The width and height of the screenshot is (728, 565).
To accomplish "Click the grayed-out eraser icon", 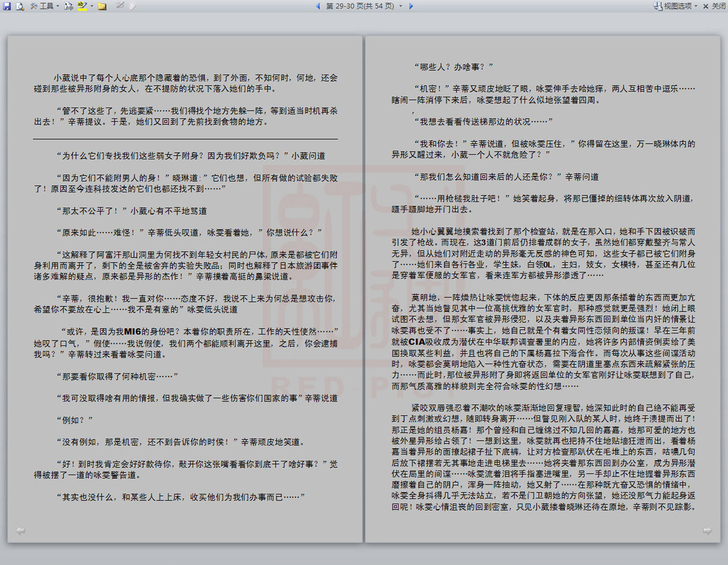I will pyautogui.click(x=132, y=6).
